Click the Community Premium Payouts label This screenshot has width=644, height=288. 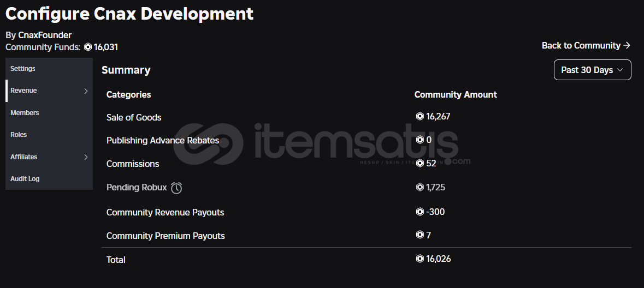(x=166, y=236)
